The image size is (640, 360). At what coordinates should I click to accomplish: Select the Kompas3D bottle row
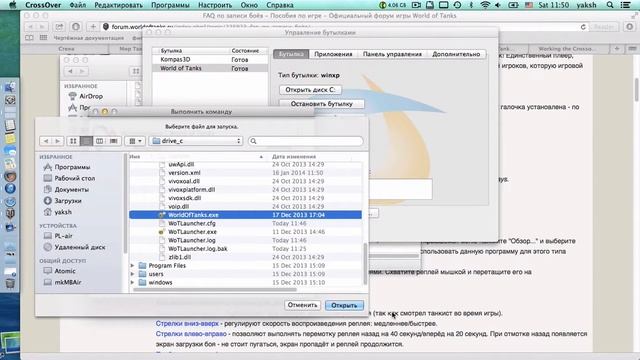point(210,60)
